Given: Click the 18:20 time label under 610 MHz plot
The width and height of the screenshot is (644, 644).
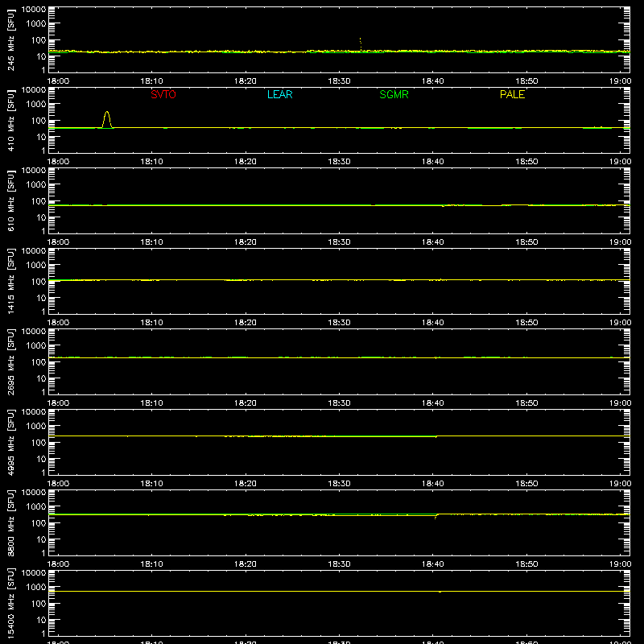Looking at the screenshot, I should click(x=246, y=242).
